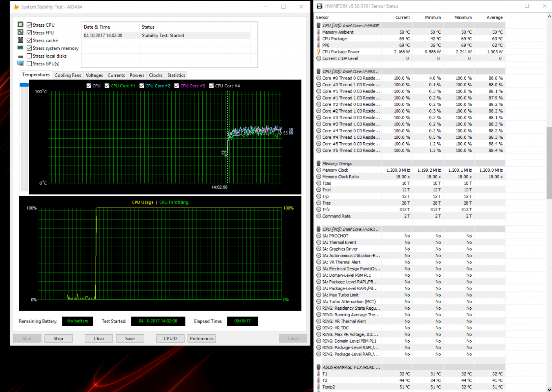This screenshot has height=392, width=552.
Task: Toggle CPU Core #4 graph checkbox
Action: coord(211,86)
